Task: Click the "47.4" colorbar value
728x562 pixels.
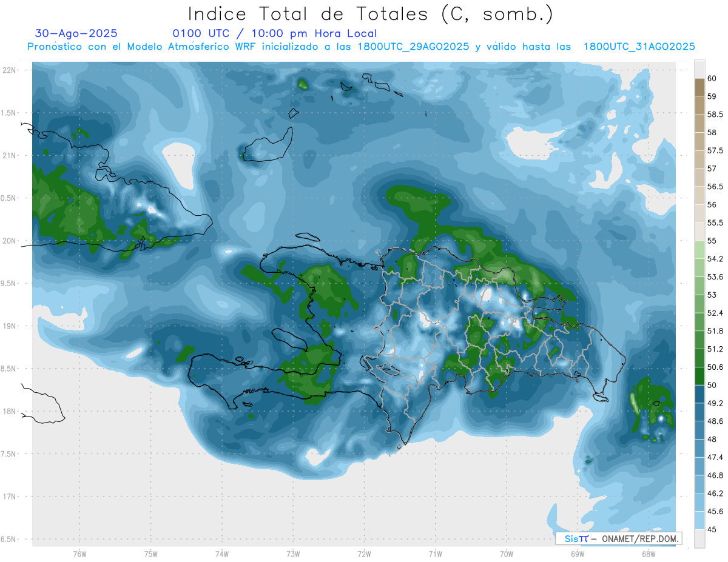Action: pyautogui.click(x=715, y=458)
